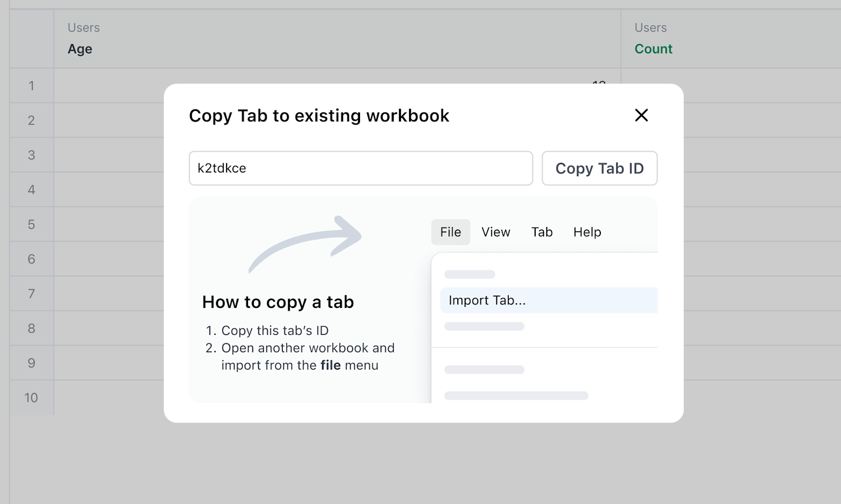Select row 5 in the spreadsheet
Screen dimensions: 841x504
tap(31, 224)
